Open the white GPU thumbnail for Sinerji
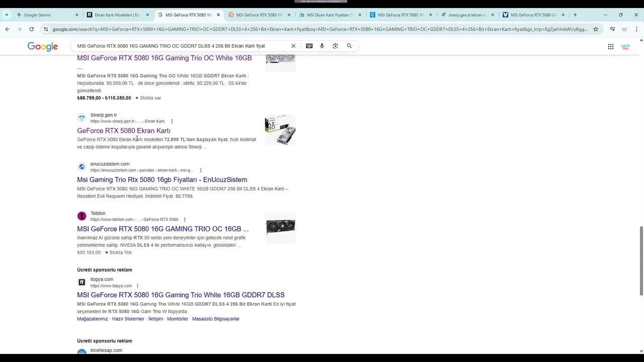Image resolution: width=644 pixels, height=362 pixels. (280, 130)
